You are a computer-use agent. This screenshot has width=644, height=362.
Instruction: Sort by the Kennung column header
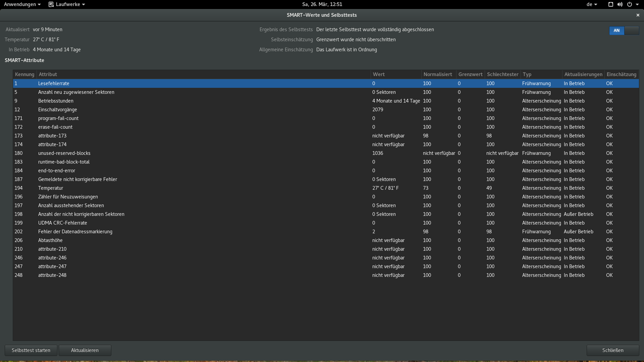(x=24, y=74)
